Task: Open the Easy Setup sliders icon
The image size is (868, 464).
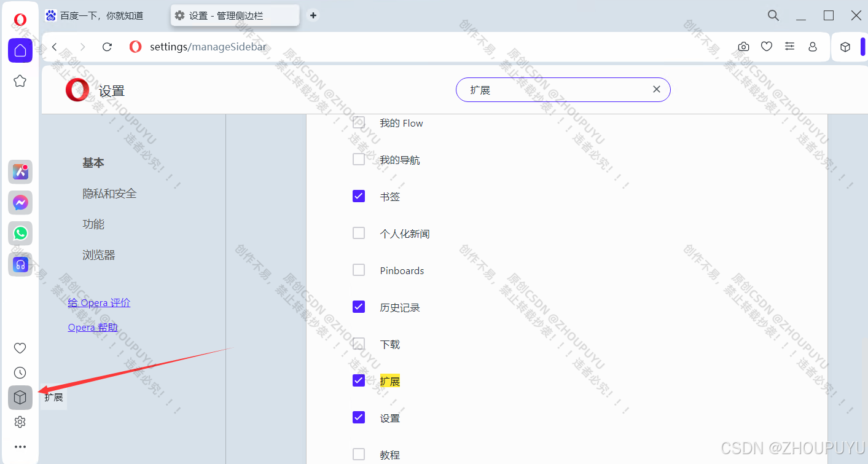Action: (x=790, y=47)
